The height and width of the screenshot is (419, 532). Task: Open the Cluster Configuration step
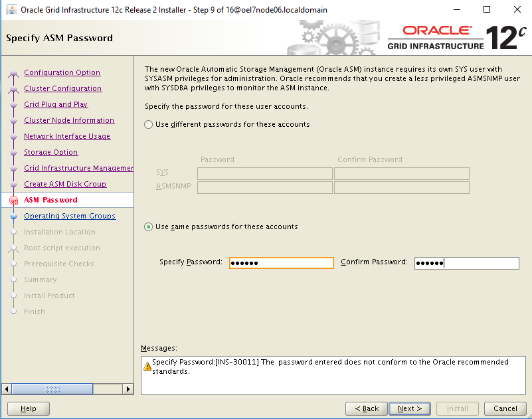point(62,89)
